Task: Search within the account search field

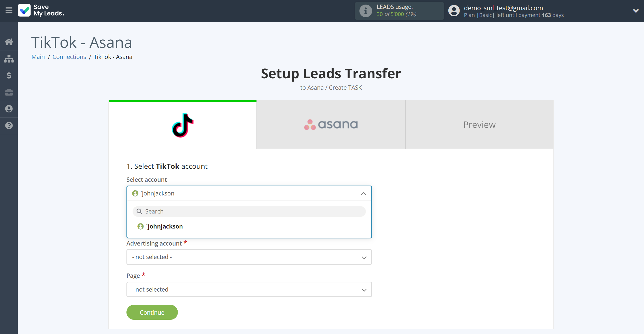Action: pos(249,211)
